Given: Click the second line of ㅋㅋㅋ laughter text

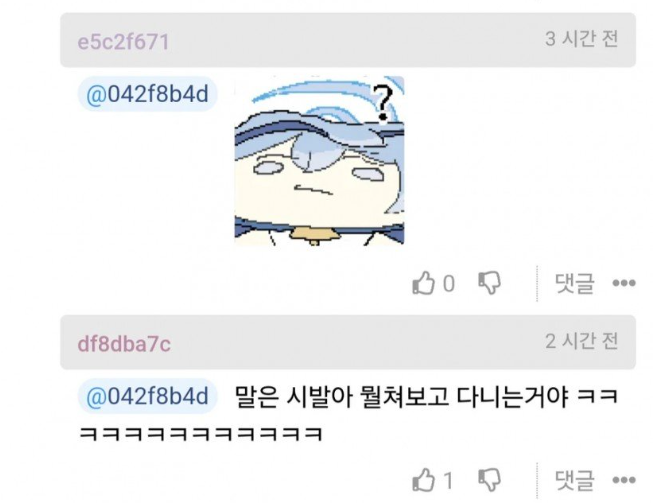Looking at the screenshot, I should click(200, 434).
